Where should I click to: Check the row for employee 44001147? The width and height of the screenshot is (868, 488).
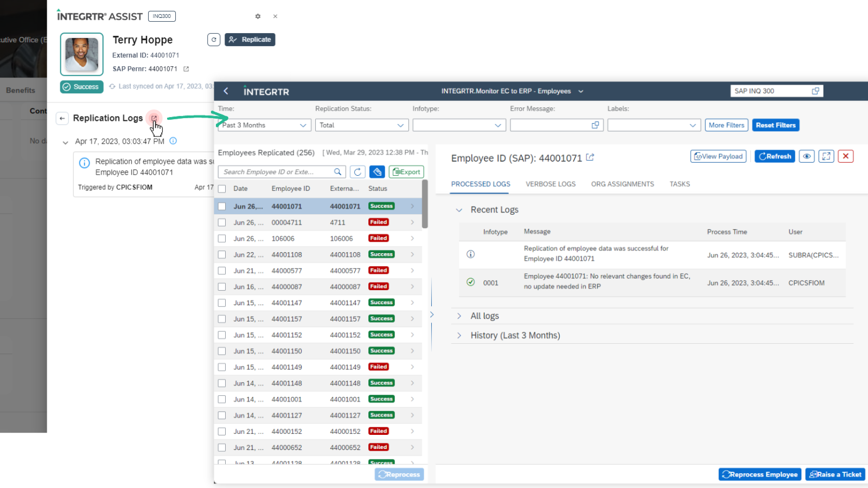(x=222, y=303)
